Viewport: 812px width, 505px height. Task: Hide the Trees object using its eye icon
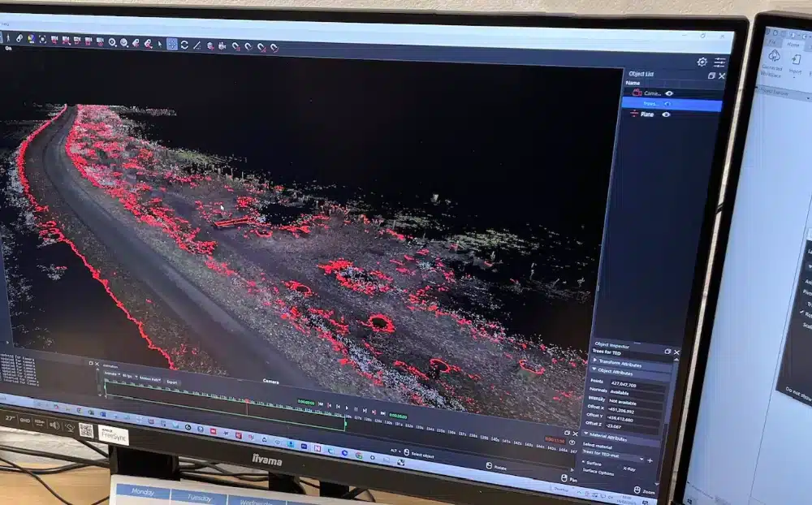(669, 104)
